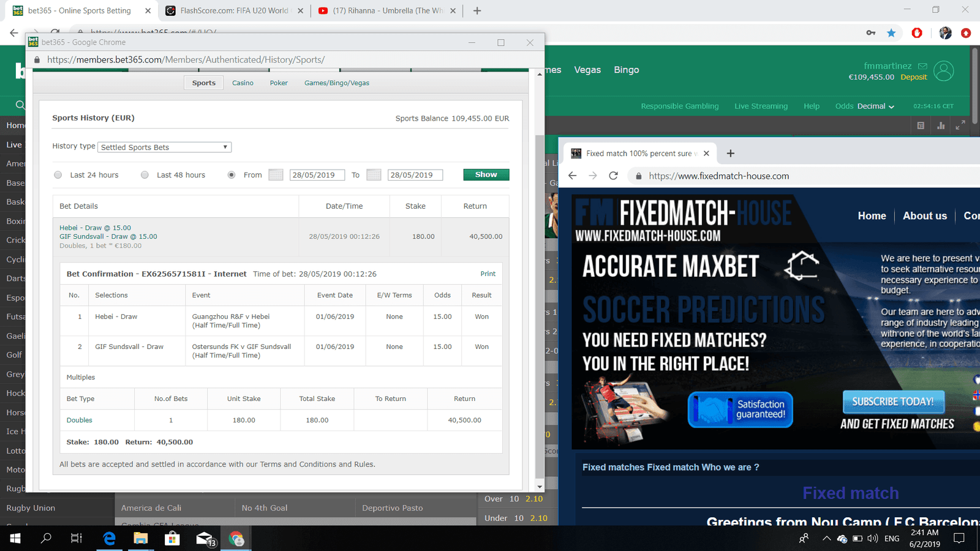Viewport: 980px width, 551px height.
Task: Open the bet365 account profile icon
Action: pos(943,71)
